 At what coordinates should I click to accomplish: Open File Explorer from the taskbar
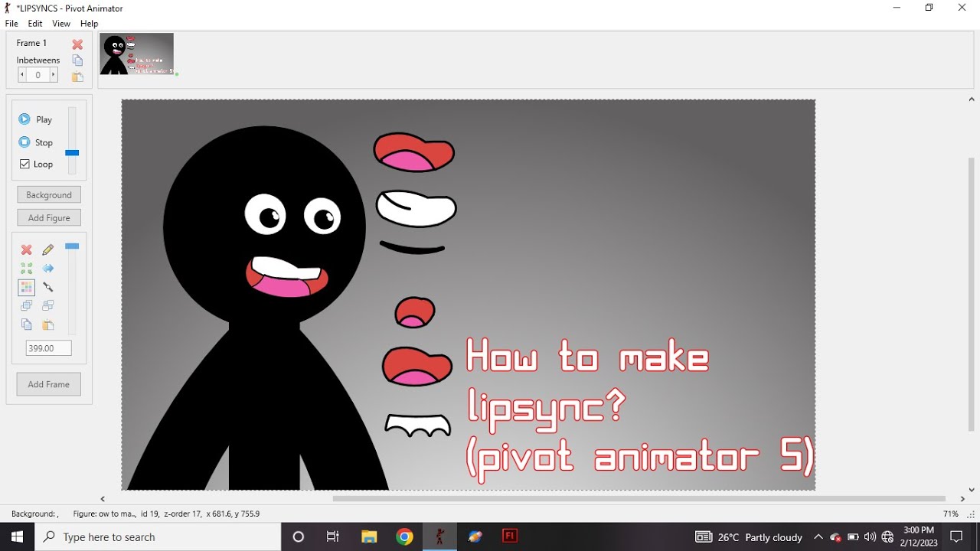point(370,536)
